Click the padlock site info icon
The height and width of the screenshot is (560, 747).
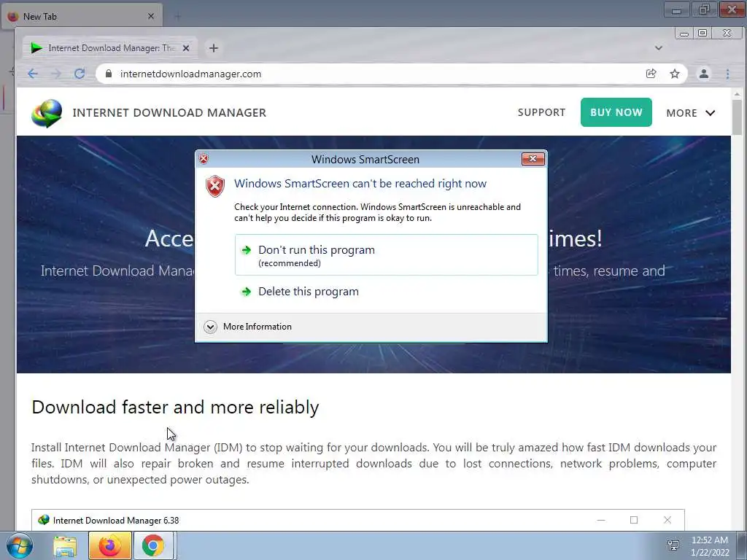coord(109,74)
